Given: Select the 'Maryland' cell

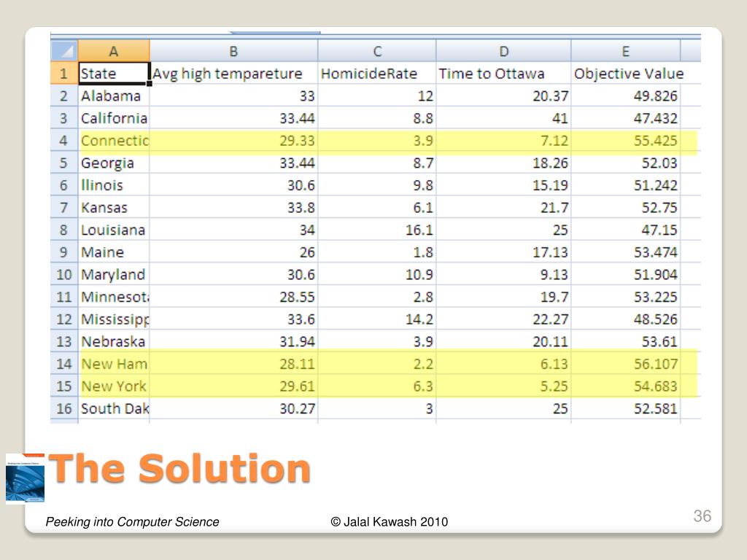Looking at the screenshot, I should click(114, 274).
